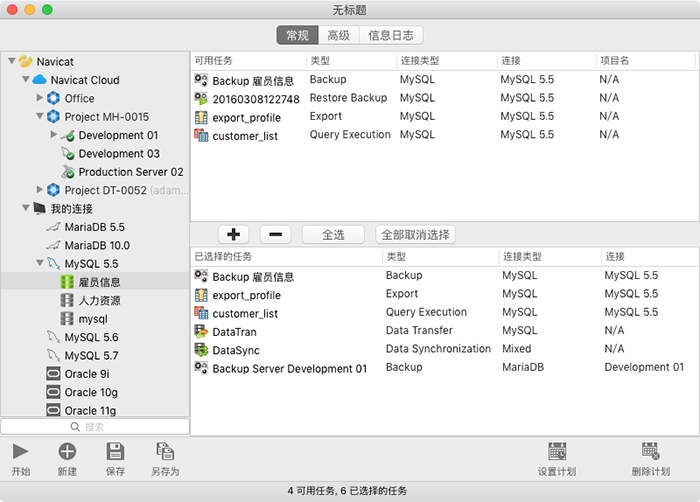700x502 pixels.
Task: Collapse the MySQL 5.5 connection node
Action: (40, 263)
